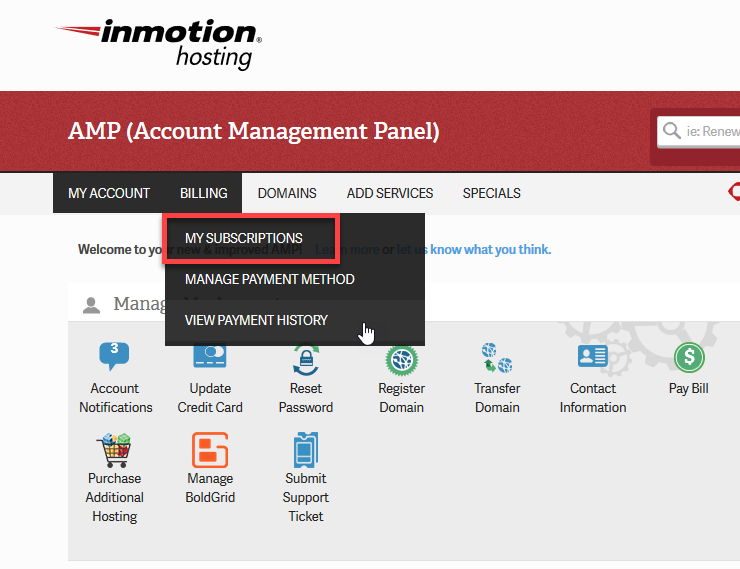Click the Transfer Domain label
The width and height of the screenshot is (740, 569).
pyautogui.click(x=497, y=398)
